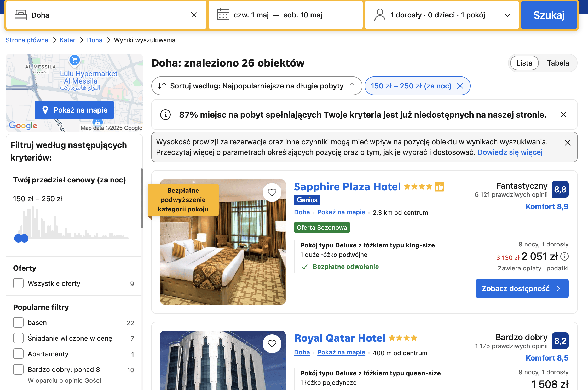The width and height of the screenshot is (588, 390).
Task: Open the Strona główna breadcrumb
Action: pyautogui.click(x=27, y=40)
